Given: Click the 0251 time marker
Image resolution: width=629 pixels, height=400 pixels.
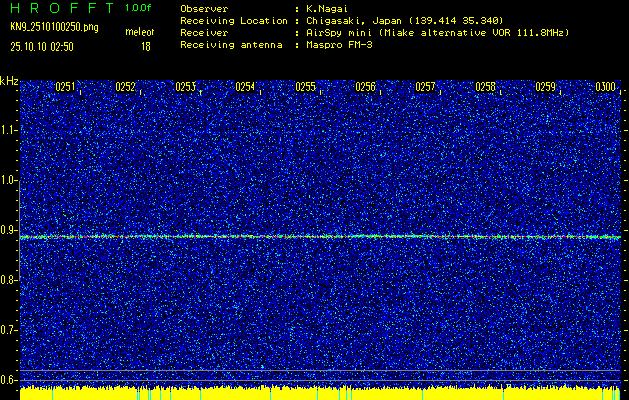Looking at the screenshot, I should pos(66,87).
